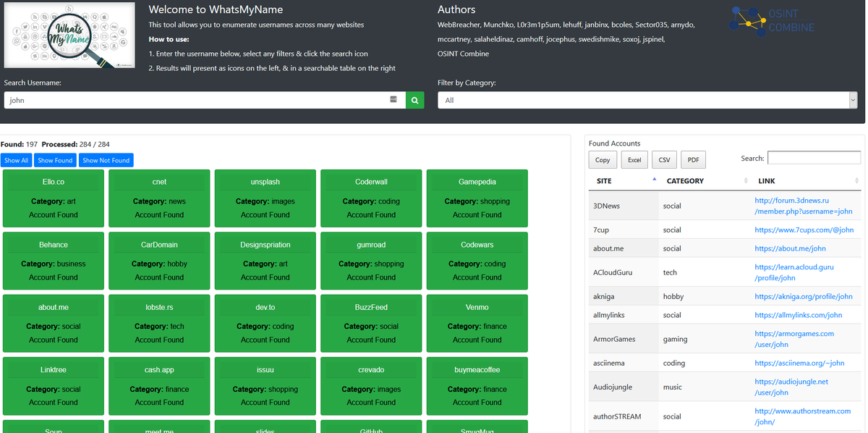This screenshot has width=868, height=433.
Task: Click the Show Not Found button
Action: (x=106, y=160)
